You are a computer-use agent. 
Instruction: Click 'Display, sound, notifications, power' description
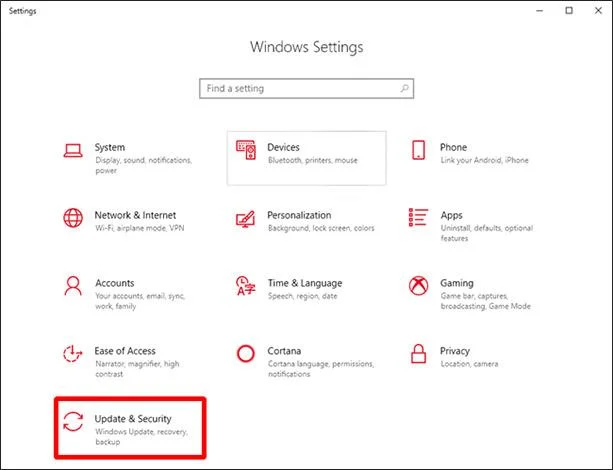pyautogui.click(x=143, y=165)
